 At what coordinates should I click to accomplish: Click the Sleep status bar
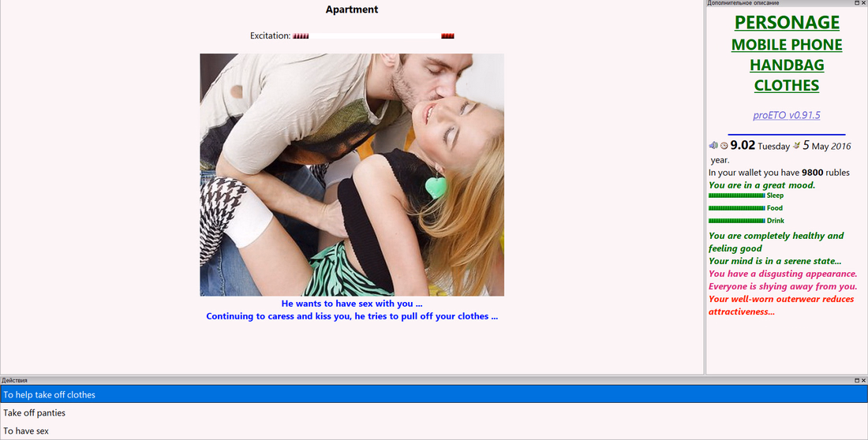click(x=737, y=196)
